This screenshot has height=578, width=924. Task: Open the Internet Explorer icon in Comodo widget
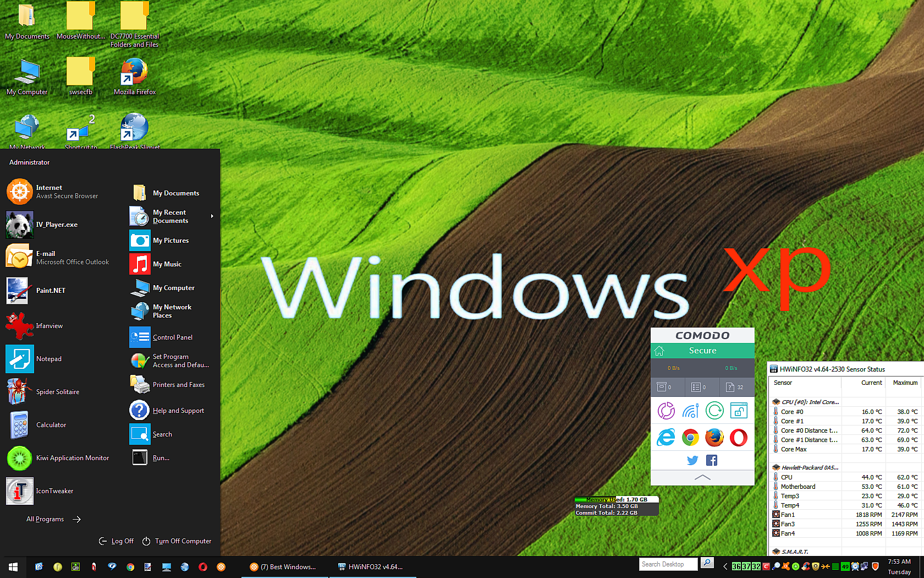coord(666,438)
